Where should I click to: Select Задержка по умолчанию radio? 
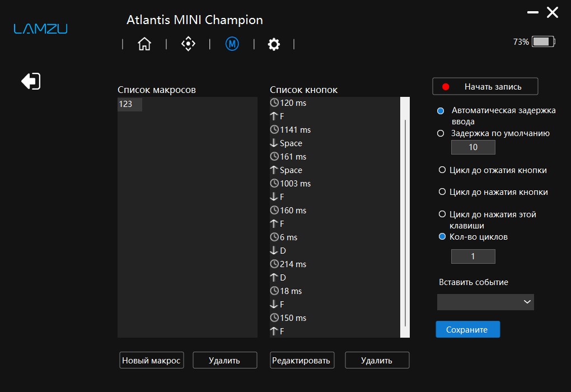441,133
